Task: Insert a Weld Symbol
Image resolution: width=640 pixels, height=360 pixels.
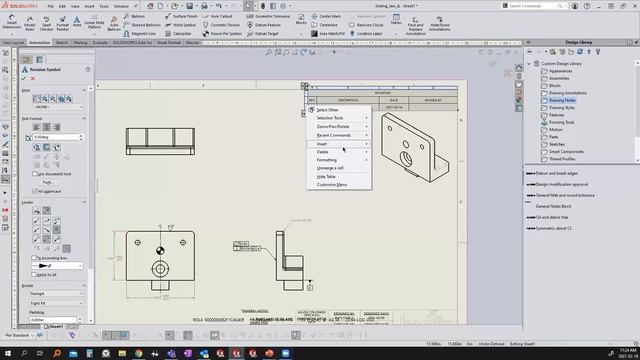Action: point(180,25)
